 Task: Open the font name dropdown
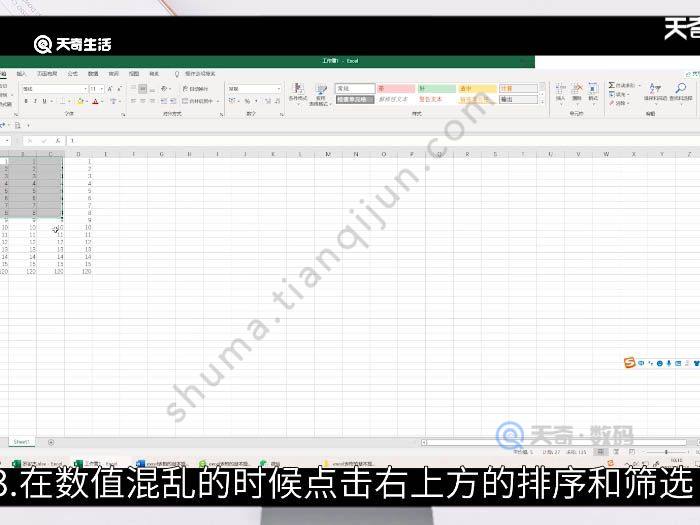85,89
